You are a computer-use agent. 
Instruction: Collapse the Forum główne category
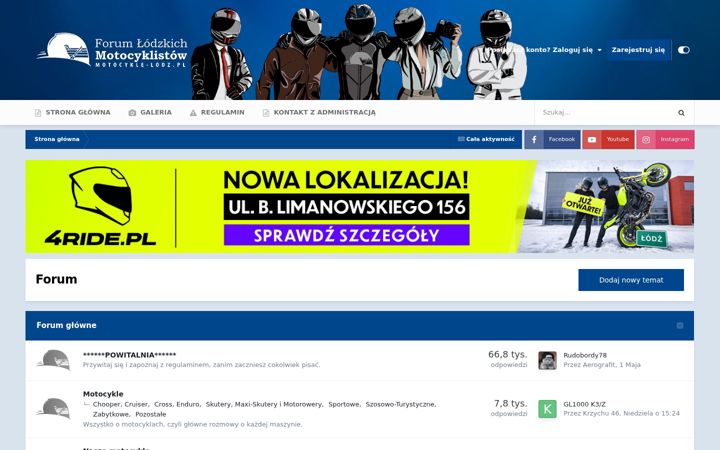coord(680,326)
